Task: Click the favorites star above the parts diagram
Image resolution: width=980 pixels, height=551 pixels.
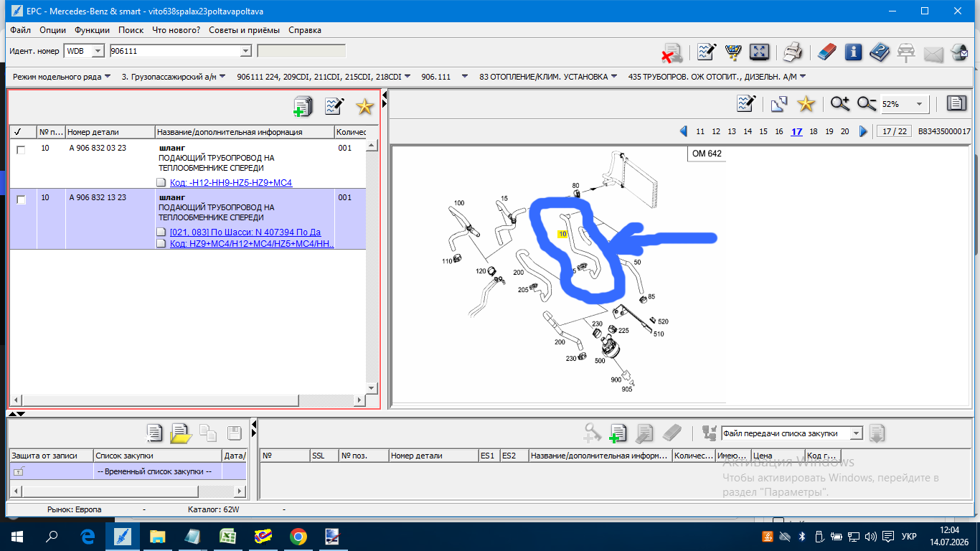Action: [806, 104]
